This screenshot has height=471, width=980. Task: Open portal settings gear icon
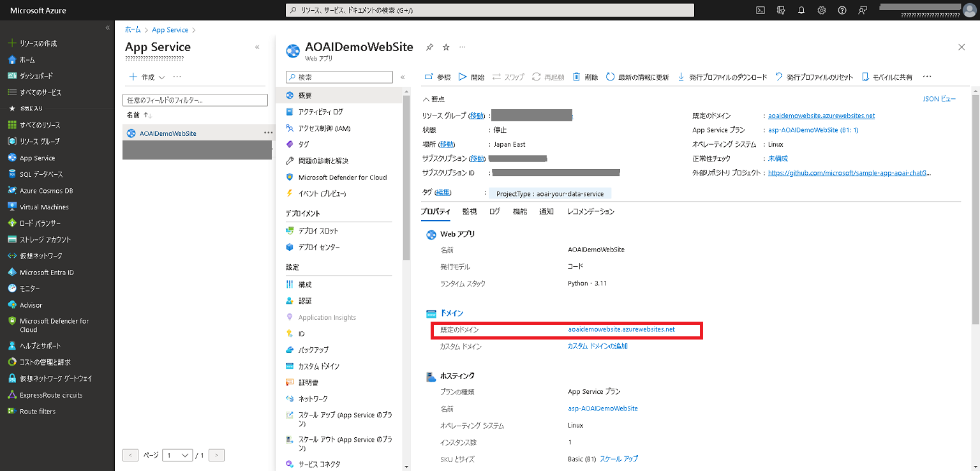822,10
